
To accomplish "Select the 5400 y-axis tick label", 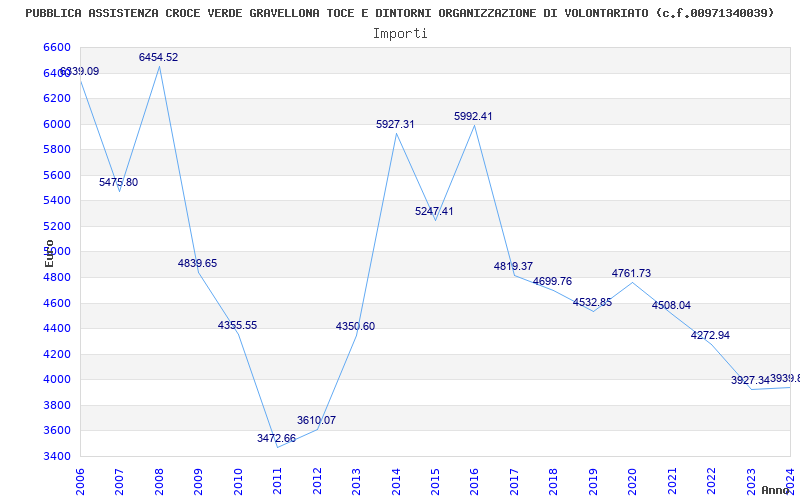I will pos(57,201).
